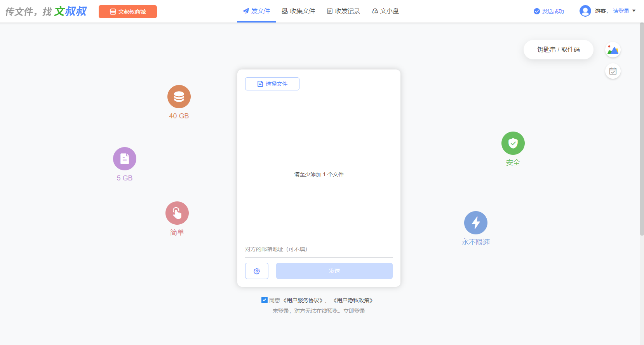The width and height of the screenshot is (644, 345).
Task: Expand the account dropdown arrow
Action: (634, 11)
